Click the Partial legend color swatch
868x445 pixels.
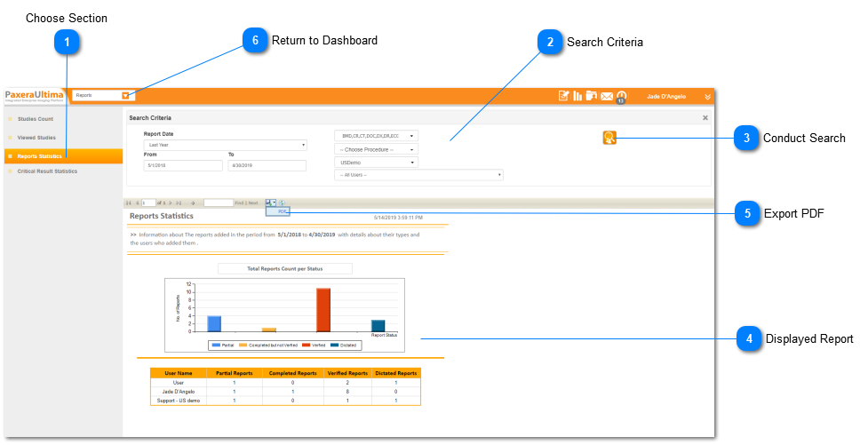tap(216, 346)
